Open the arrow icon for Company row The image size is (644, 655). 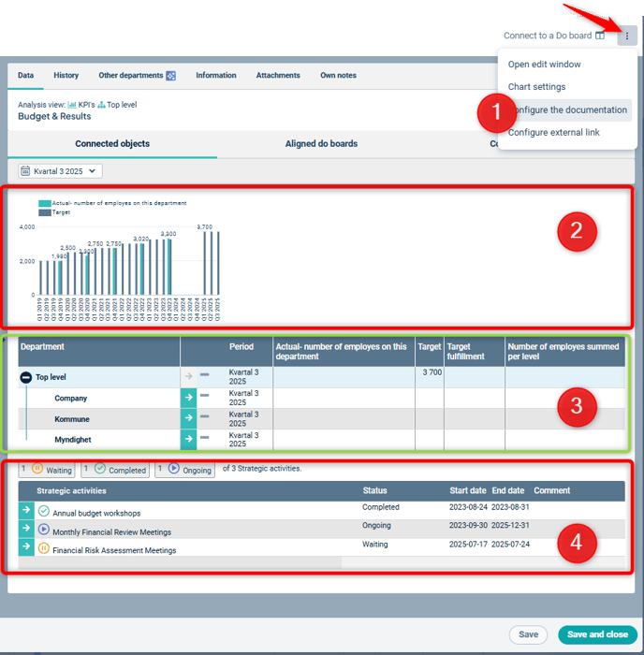188,399
